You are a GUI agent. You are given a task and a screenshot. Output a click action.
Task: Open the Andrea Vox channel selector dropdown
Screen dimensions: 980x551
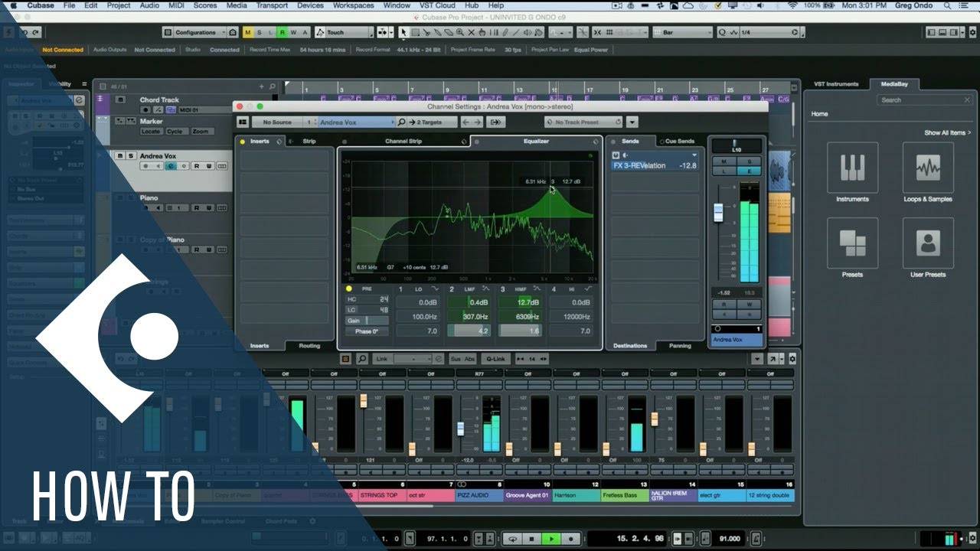point(357,122)
